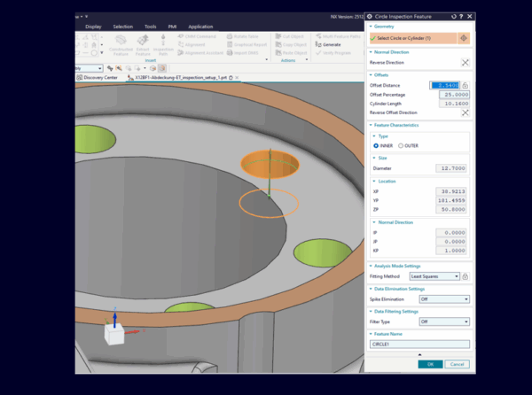
Task: Select the OUTER radio button
Action: pyautogui.click(x=401, y=145)
